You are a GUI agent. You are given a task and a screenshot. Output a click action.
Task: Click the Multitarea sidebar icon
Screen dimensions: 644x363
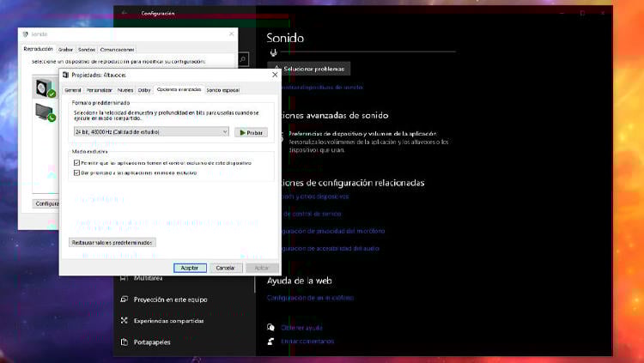coord(124,278)
